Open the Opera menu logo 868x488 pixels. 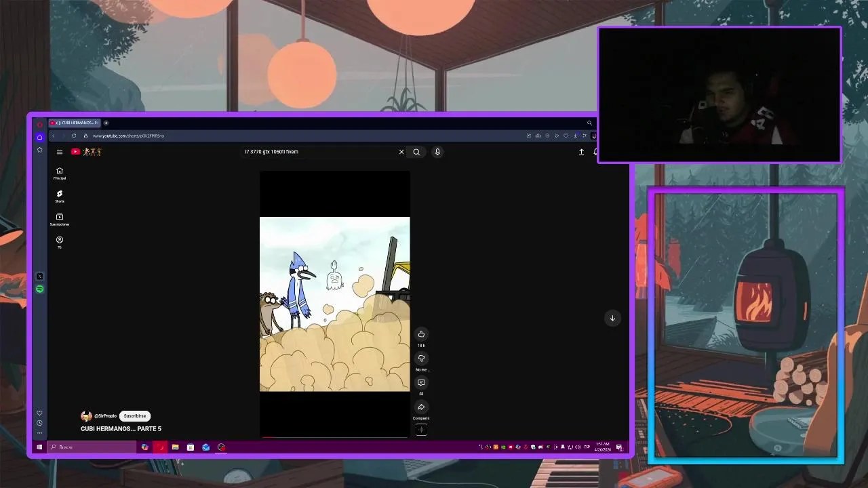[39, 125]
